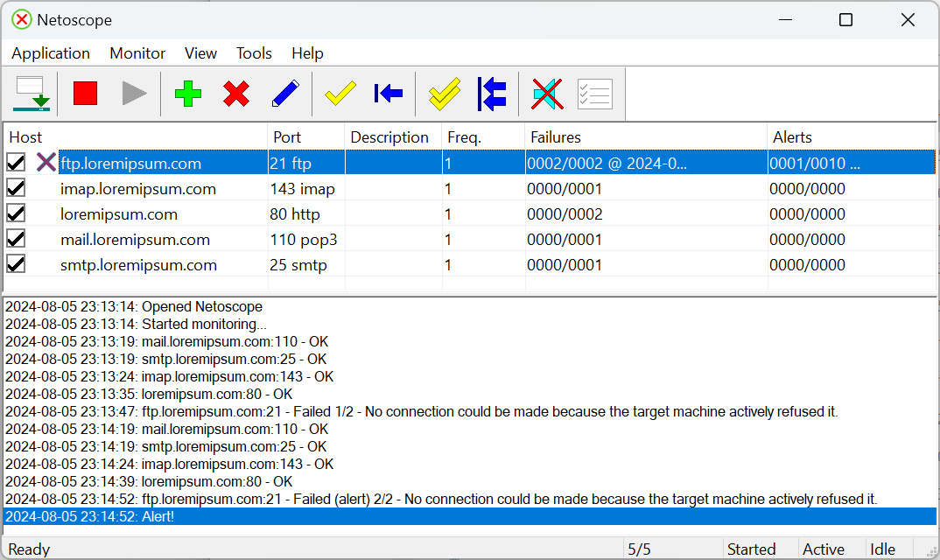The width and height of the screenshot is (940, 560).
Task: Delete host using red X icon
Action: coord(236,94)
